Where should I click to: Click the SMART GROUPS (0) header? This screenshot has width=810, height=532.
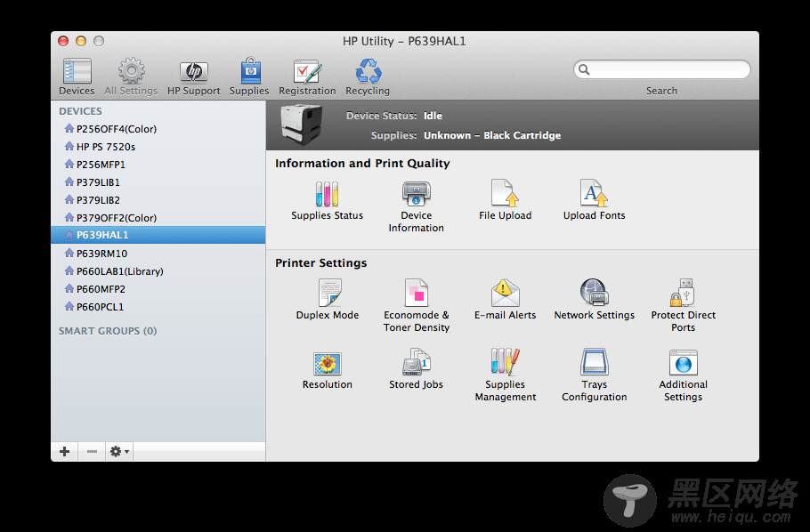coord(108,331)
